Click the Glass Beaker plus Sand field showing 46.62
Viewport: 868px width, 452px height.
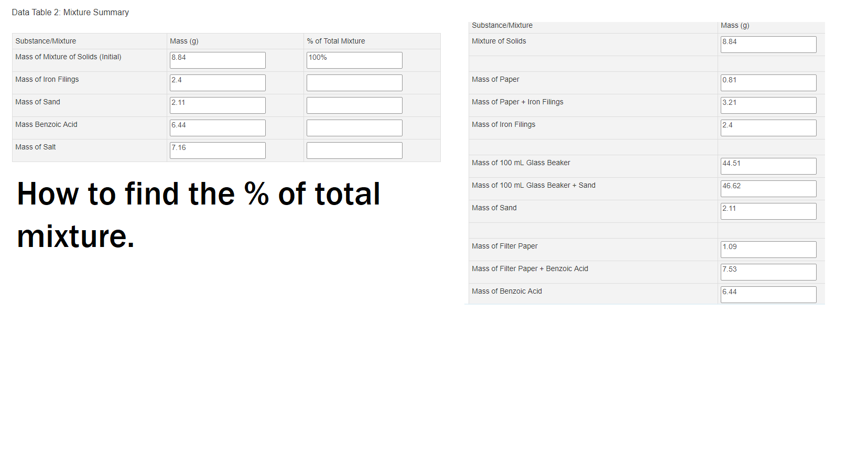768,188
